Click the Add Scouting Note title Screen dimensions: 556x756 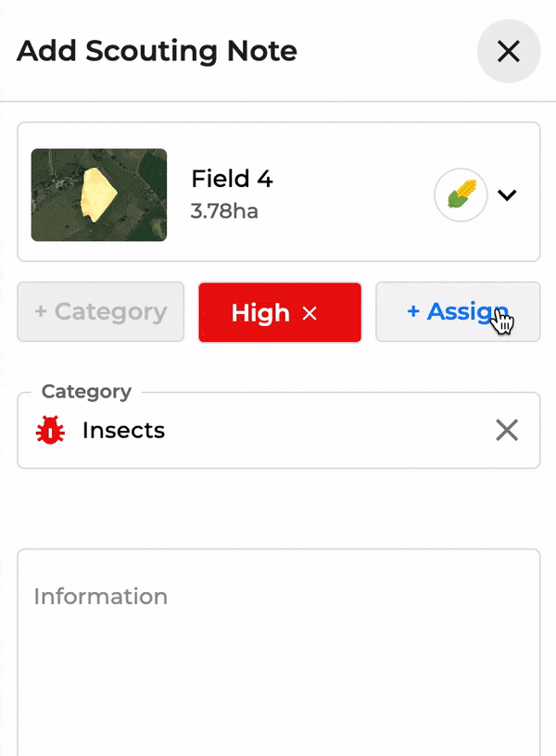coord(157,51)
